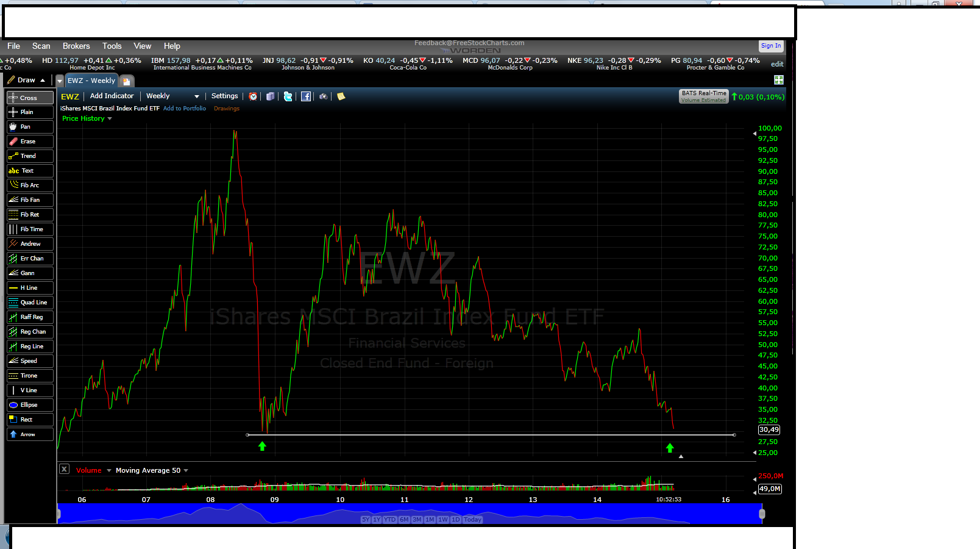Viewport: 980px width, 549px height.
Task: Select the Pan hand tool
Action: tap(30, 127)
